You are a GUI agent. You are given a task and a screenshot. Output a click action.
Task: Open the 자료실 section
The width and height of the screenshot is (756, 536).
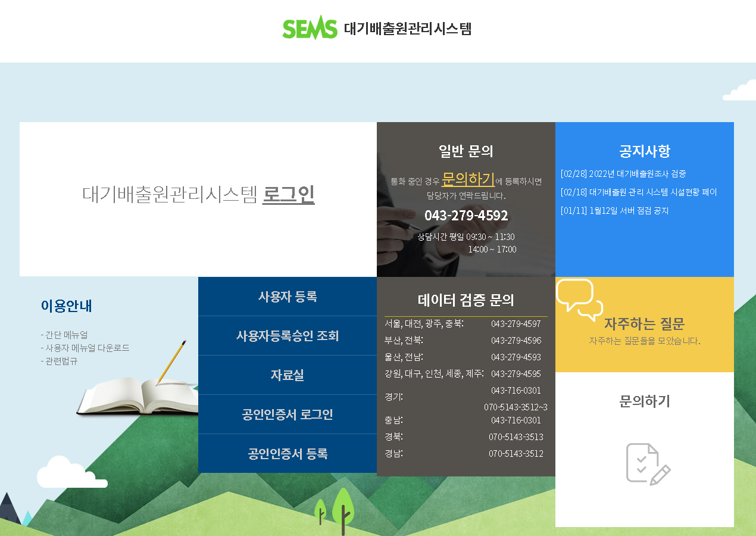click(x=288, y=375)
